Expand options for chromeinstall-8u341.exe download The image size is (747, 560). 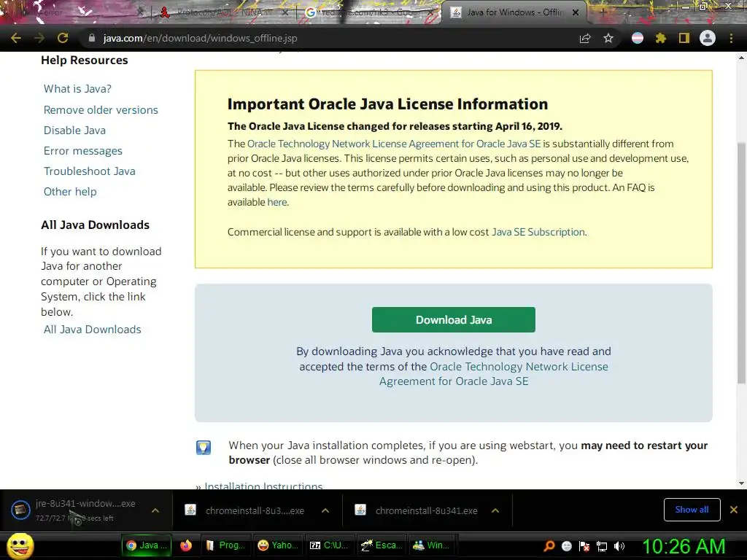point(495,510)
